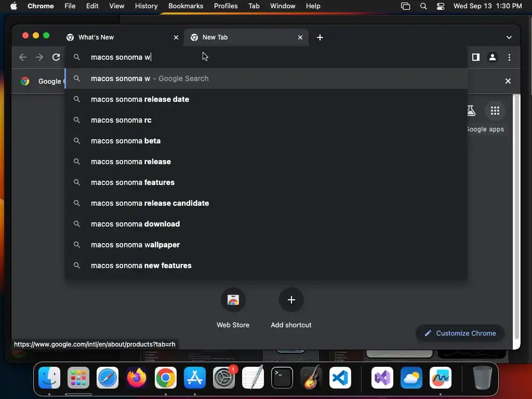This screenshot has width=532, height=399.
Task: Select suggestion 'macos sonoma rc'
Action: pos(267,120)
